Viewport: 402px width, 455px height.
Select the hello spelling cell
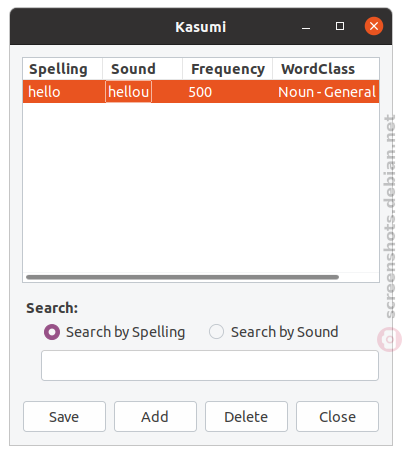click(x=45, y=92)
